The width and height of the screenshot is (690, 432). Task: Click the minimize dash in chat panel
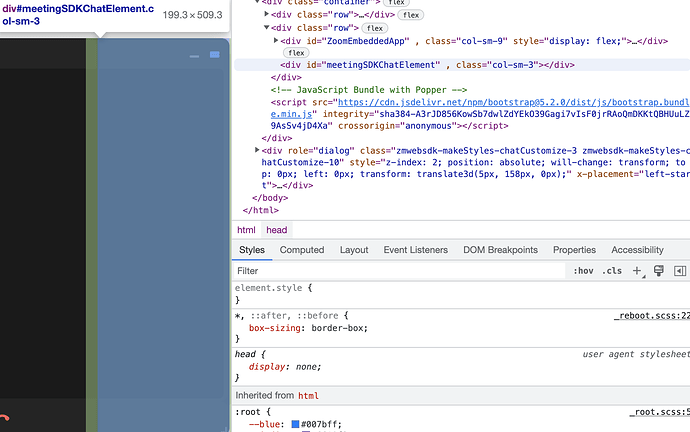[194, 56]
